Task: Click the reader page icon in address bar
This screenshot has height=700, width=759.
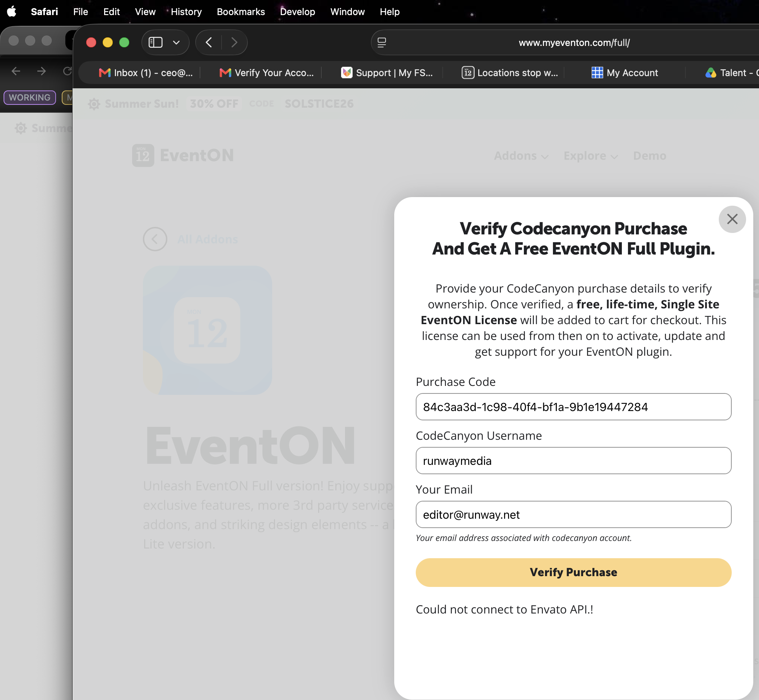Action: pos(382,42)
